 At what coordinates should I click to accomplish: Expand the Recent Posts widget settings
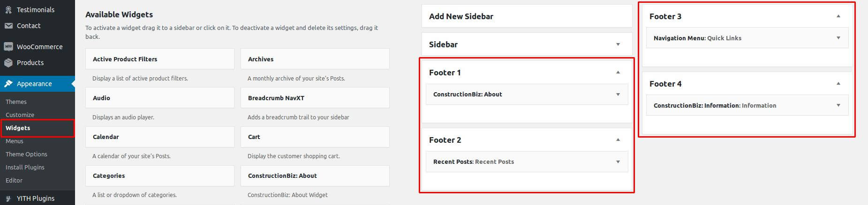[x=618, y=162]
